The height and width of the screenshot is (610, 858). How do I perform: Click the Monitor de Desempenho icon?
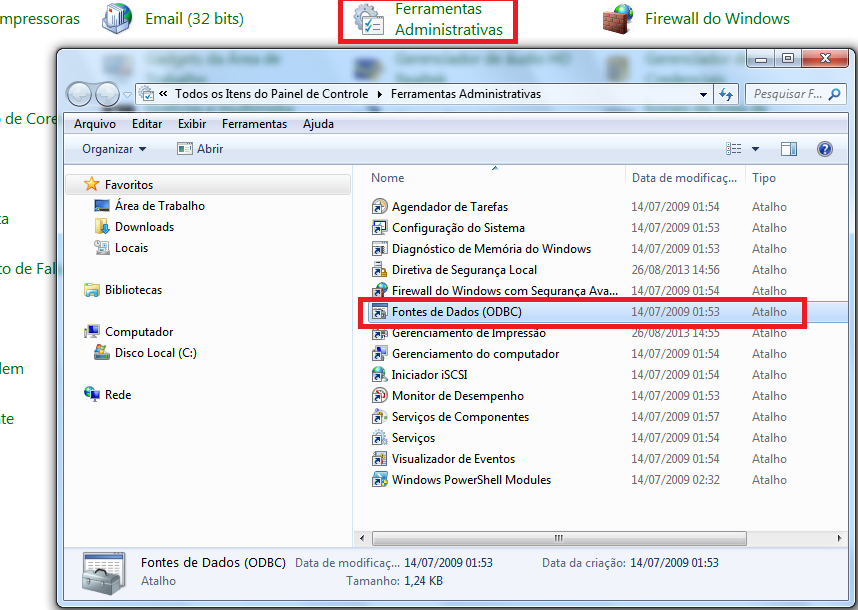pos(379,396)
